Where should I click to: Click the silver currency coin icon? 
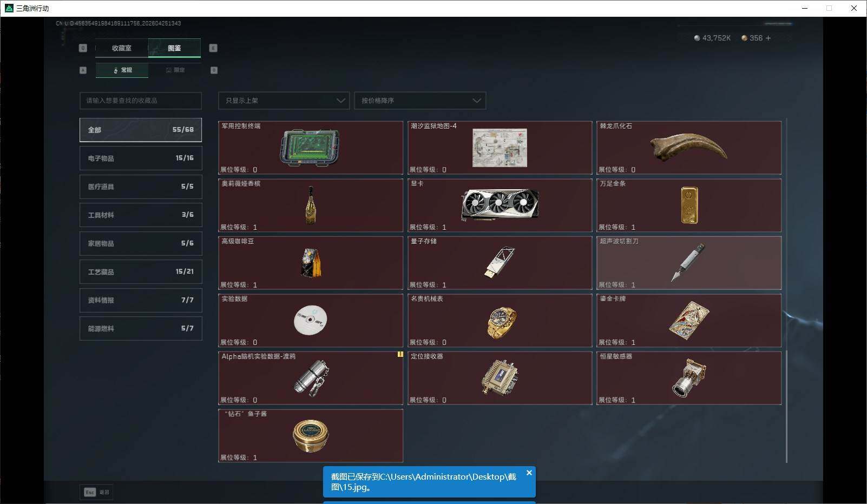(697, 38)
